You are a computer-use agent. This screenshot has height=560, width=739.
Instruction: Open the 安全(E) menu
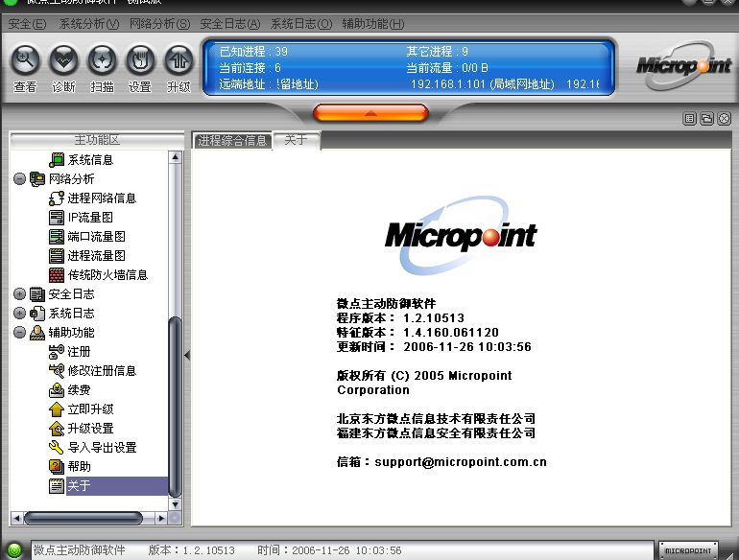point(27,24)
